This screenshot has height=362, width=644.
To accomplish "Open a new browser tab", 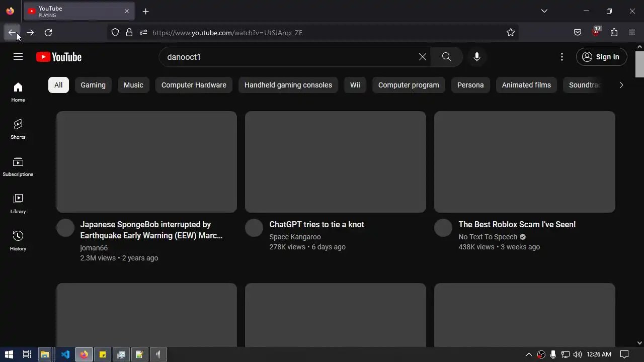I will click(x=145, y=11).
